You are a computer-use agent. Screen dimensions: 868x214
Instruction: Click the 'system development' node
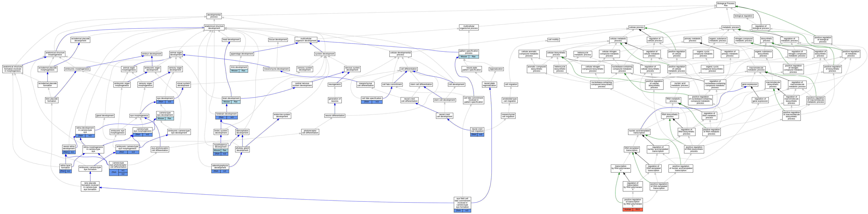325,54
